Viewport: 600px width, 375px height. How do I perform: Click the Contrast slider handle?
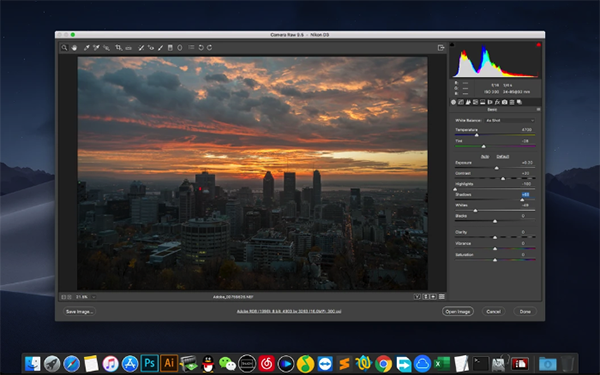point(503,179)
